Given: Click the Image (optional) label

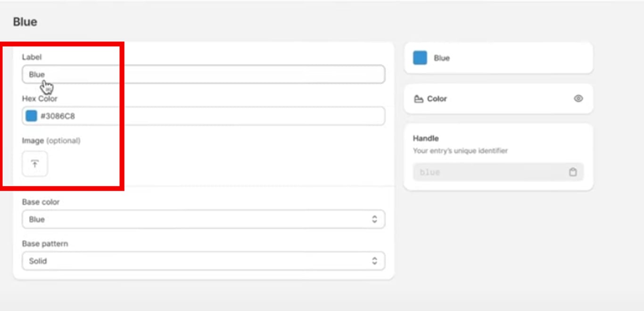Looking at the screenshot, I should [51, 141].
